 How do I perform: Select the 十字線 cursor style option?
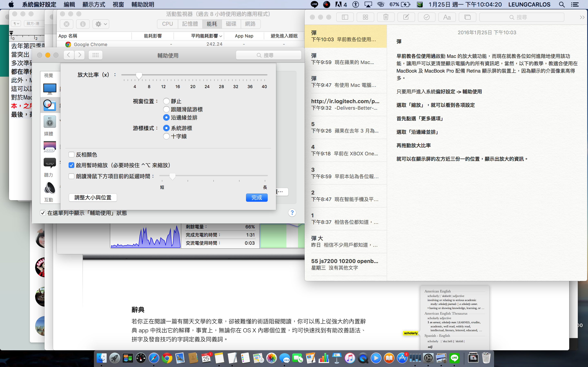(x=166, y=136)
